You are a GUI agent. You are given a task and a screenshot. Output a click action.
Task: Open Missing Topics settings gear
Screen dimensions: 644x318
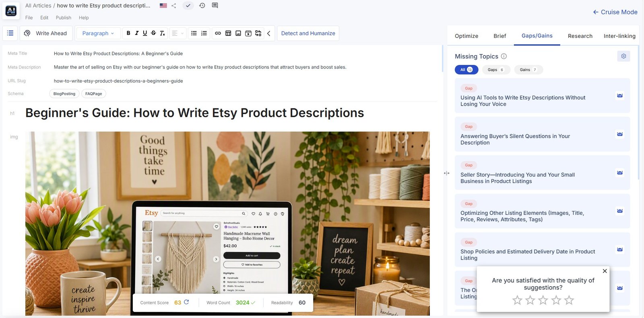623,56
